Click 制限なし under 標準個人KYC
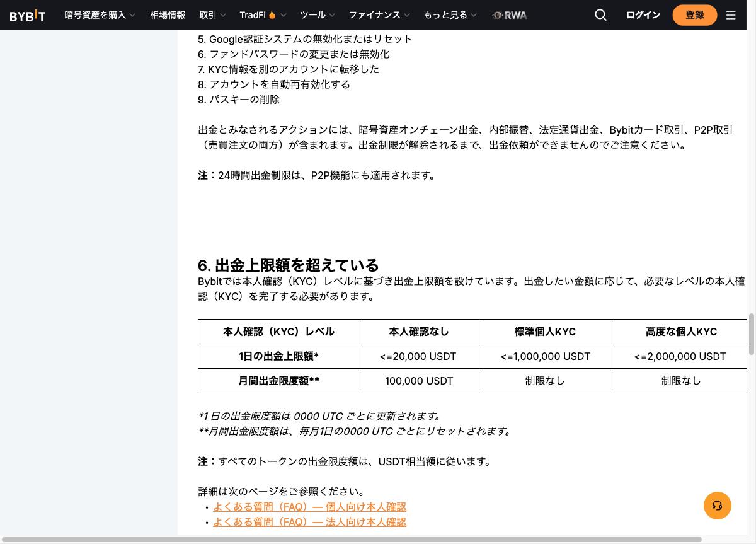 [545, 381]
